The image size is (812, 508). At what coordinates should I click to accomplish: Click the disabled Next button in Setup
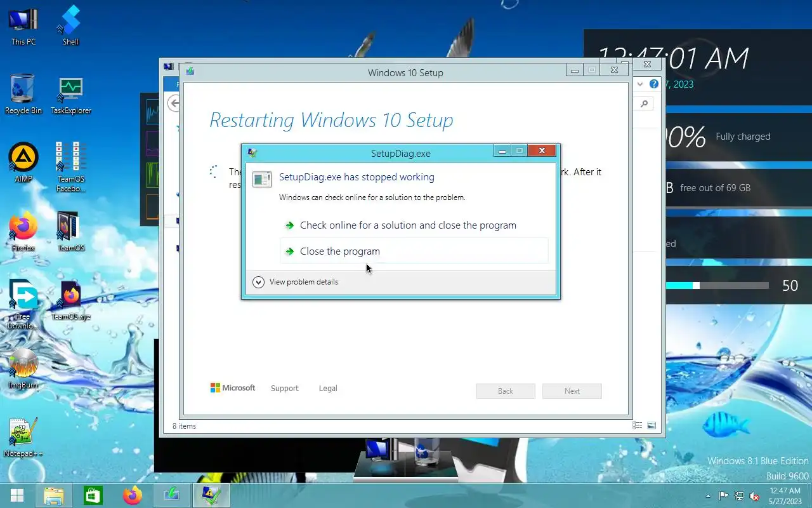pyautogui.click(x=572, y=391)
